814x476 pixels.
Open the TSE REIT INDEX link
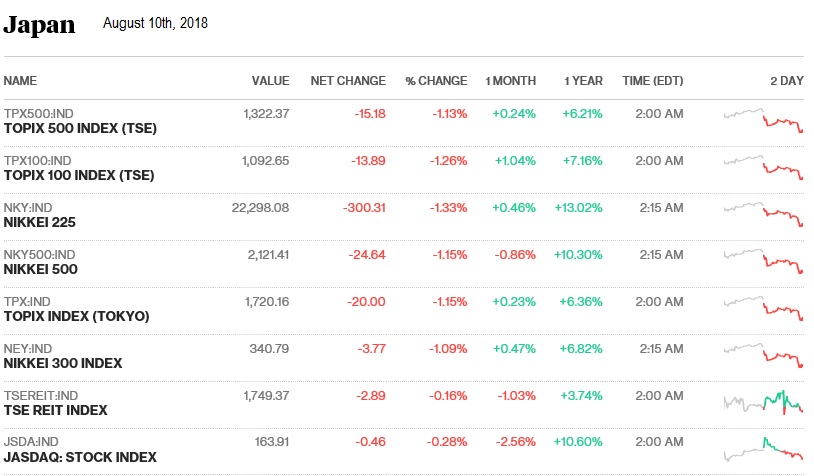click(56, 410)
